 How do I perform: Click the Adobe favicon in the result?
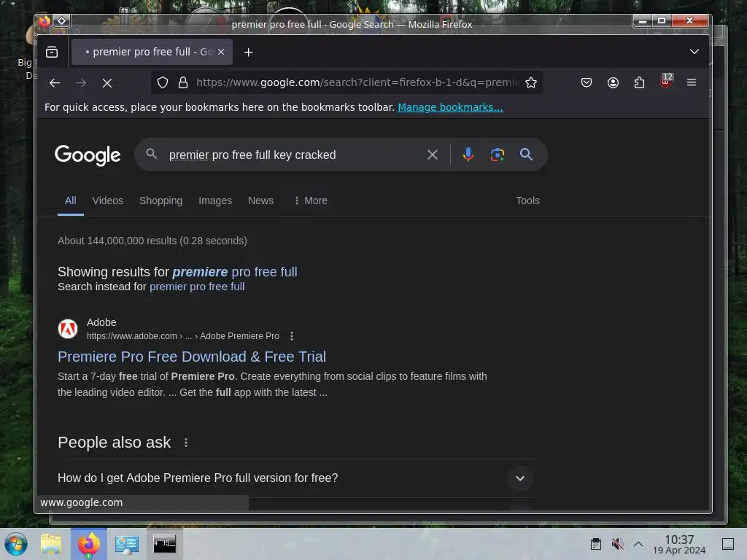pos(68,329)
